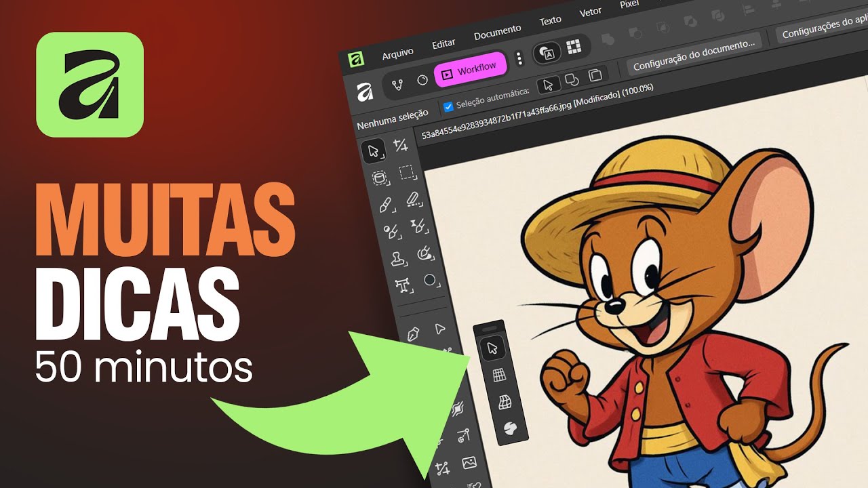The image size is (868, 488).
Task: Select the transform tool beside Place Image
Action: [442, 468]
